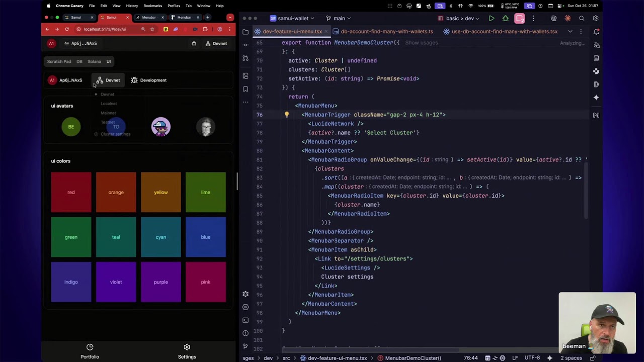The width and height of the screenshot is (644, 362).
Task: Click Show usages hint on line 65
Action: click(x=421, y=43)
